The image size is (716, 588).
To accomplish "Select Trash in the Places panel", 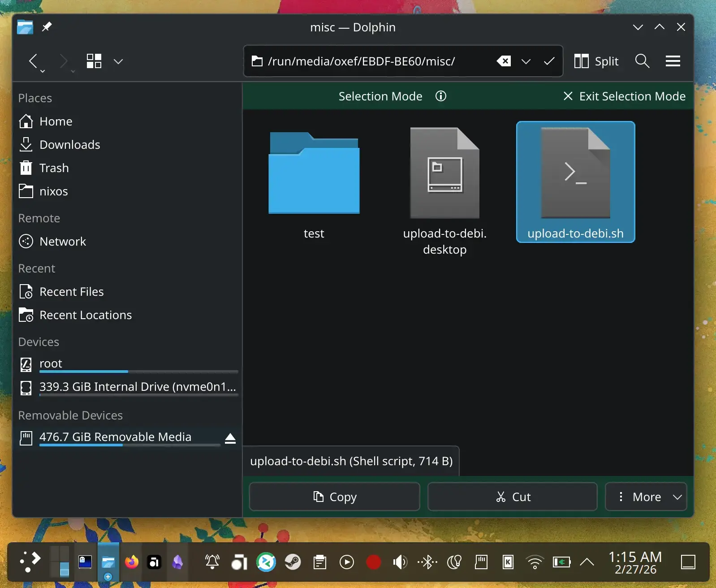I will point(54,168).
